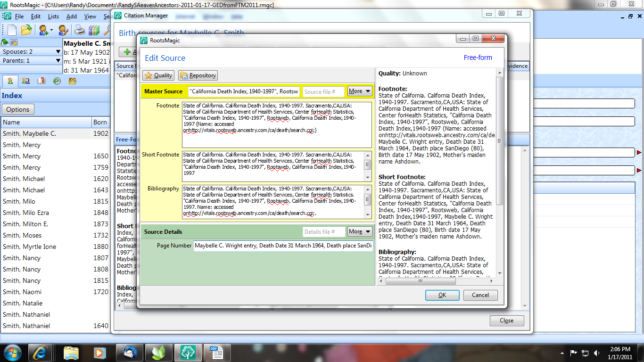The height and width of the screenshot is (362, 644).
Task: Click the Name column header in Index
Action: pyautogui.click(x=46, y=122)
